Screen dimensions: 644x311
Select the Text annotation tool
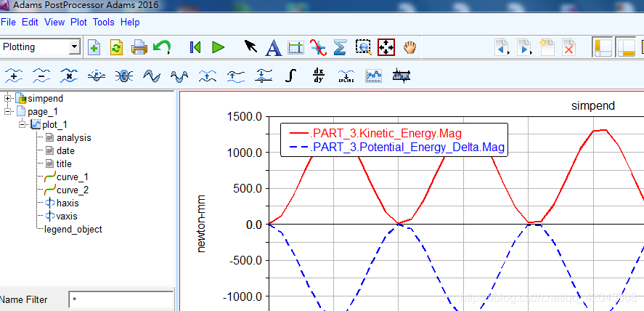pos(273,48)
